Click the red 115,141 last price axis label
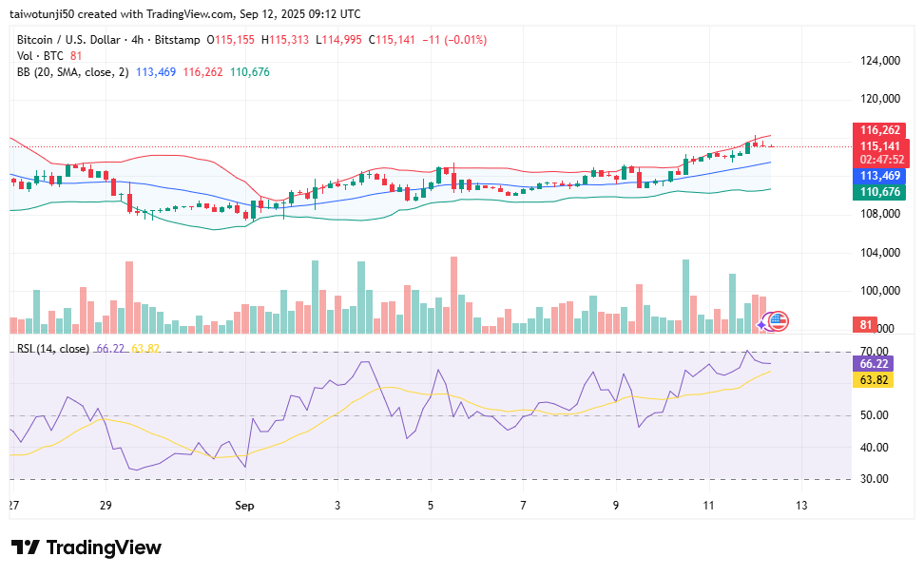This screenshot has width=924, height=576. (x=881, y=146)
